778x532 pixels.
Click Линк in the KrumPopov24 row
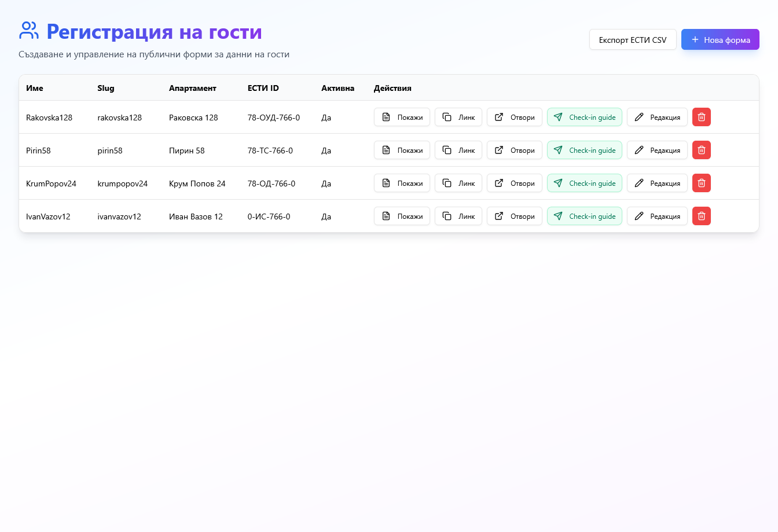(458, 183)
